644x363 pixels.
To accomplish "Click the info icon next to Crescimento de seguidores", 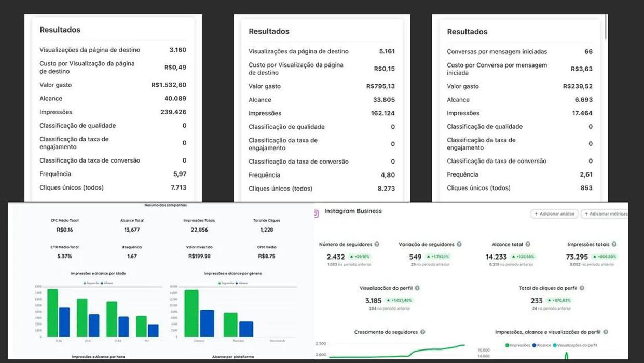I will 422,332.
